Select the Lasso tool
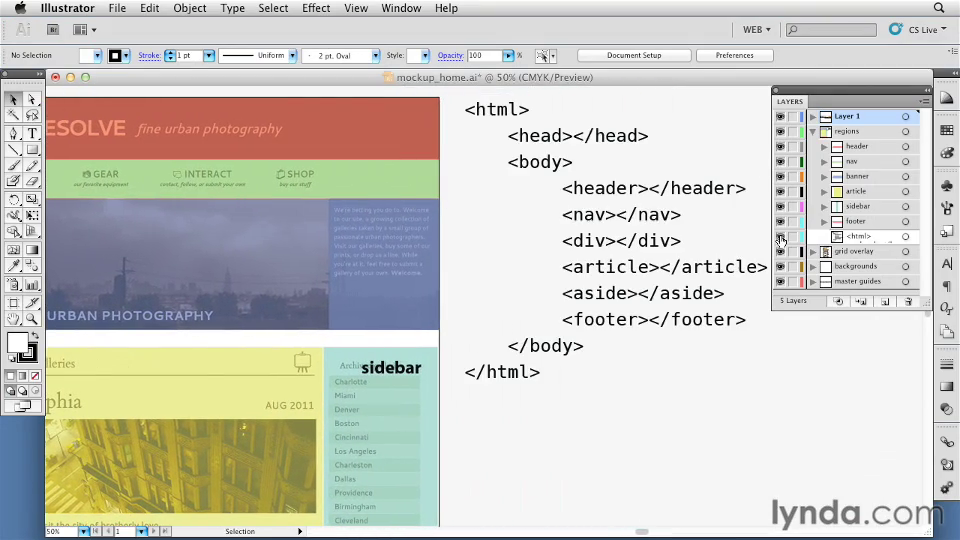 [x=32, y=115]
